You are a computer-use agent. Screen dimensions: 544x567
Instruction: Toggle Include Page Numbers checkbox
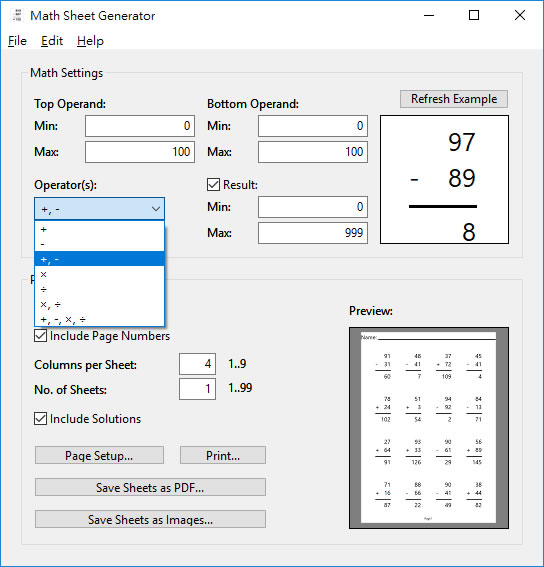pos(41,336)
